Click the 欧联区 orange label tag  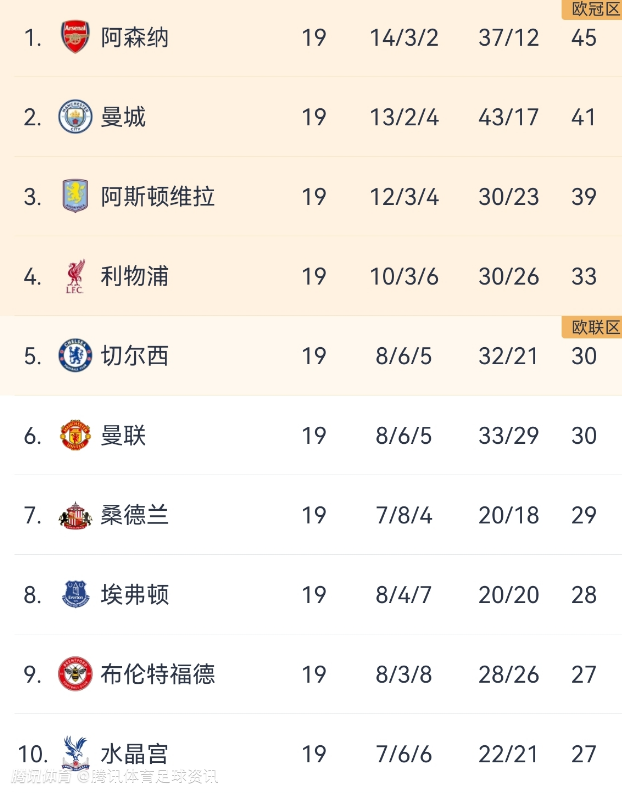click(x=595, y=327)
